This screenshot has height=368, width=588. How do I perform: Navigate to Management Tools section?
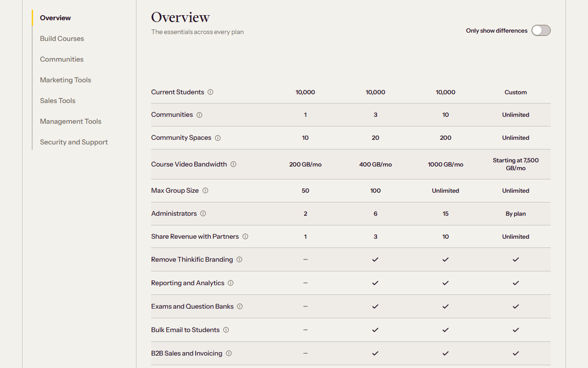click(71, 121)
